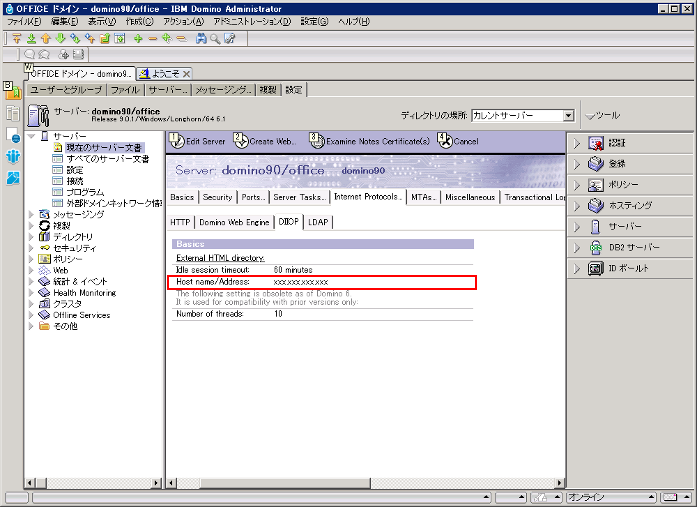Switch to the LDAP sub-tab

pyautogui.click(x=318, y=222)
